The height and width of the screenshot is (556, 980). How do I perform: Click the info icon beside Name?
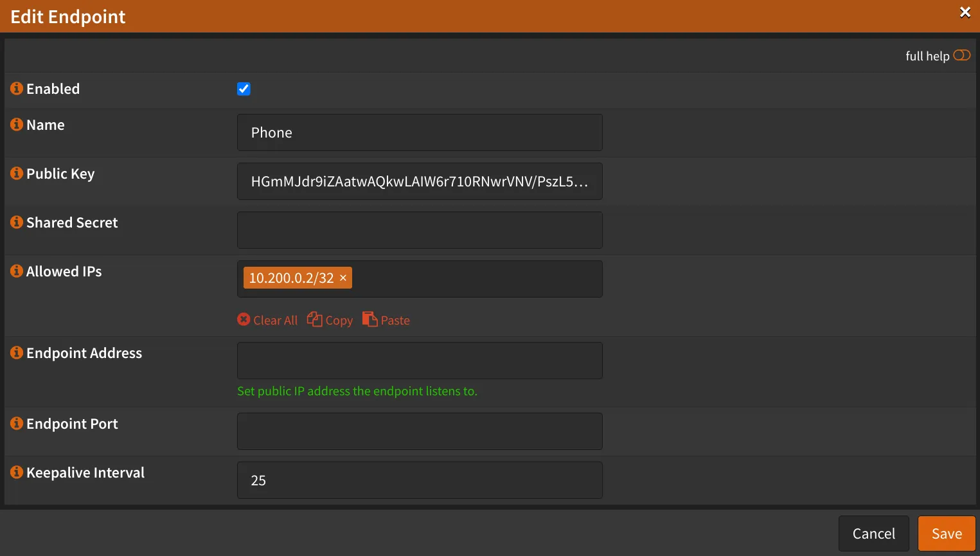[16, 124]
